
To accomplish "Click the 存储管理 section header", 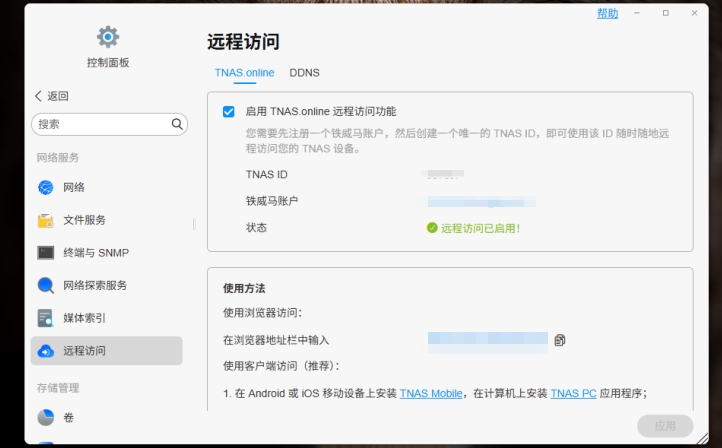I will (58, 388).
